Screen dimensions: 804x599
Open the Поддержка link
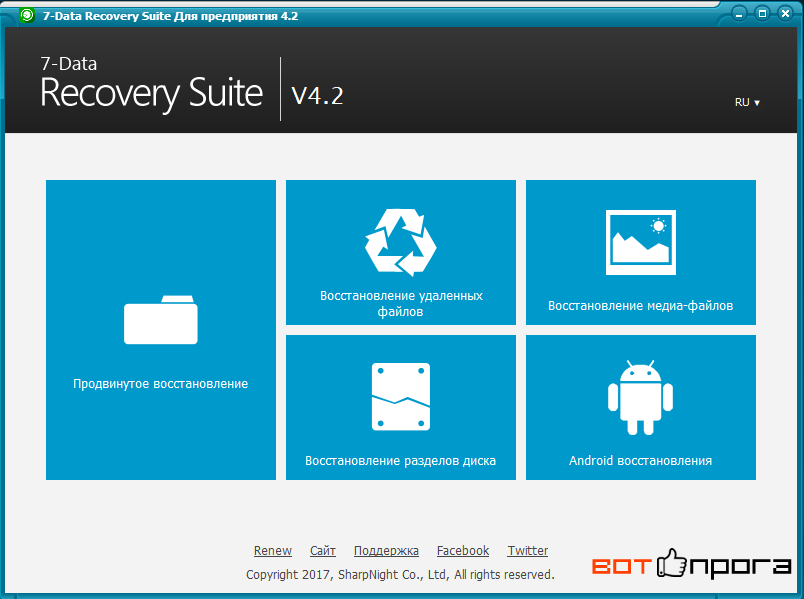pyautogui.click(x=386, y=551)
